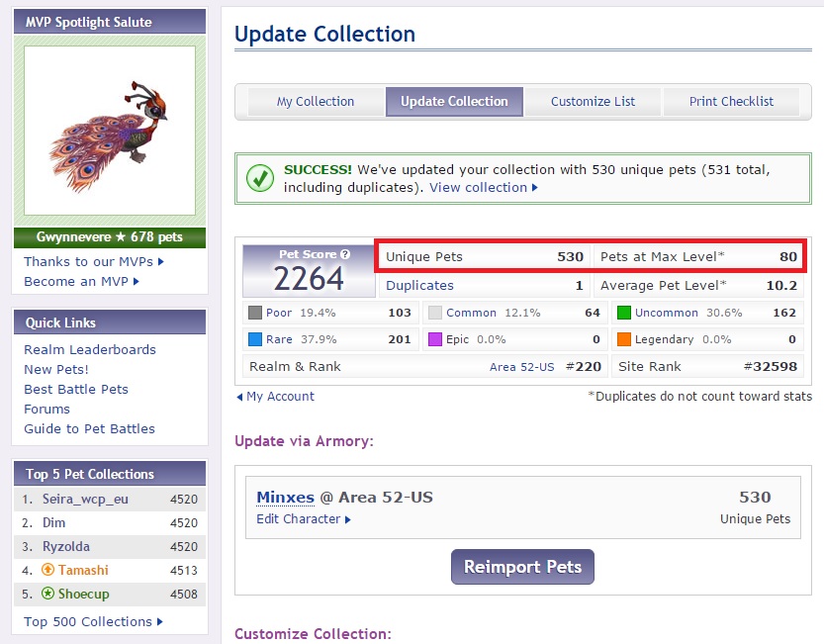The height and width of the screenshot is (644, 824).
Task: Select the Print Checklist tab
Action: tap(731, 101)
